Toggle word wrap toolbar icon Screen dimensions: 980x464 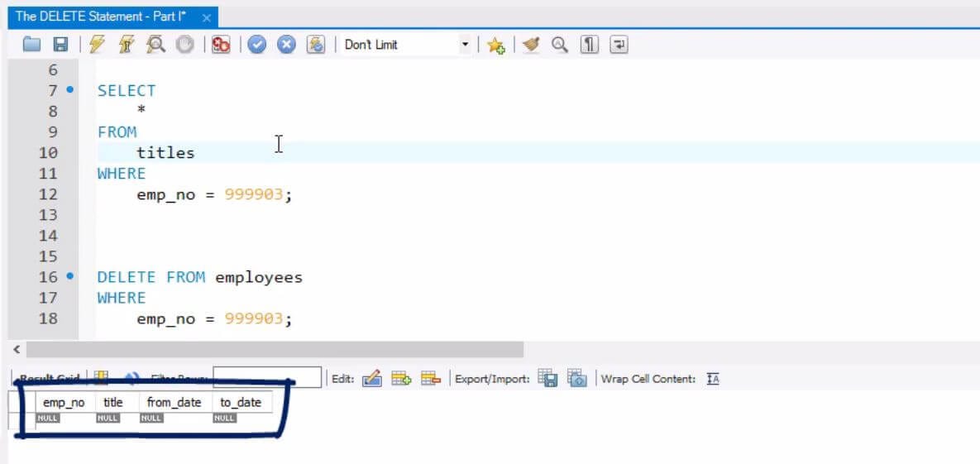point(619,45)
